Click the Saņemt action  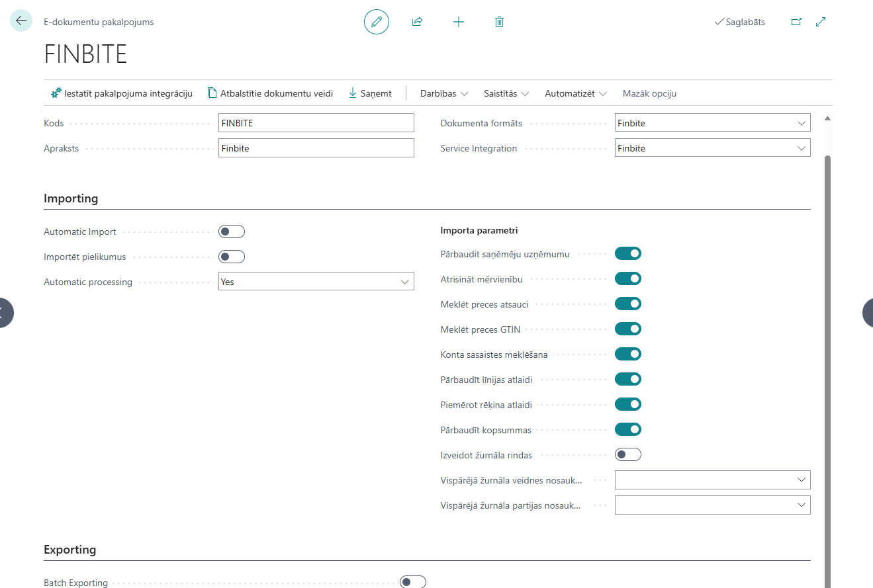tap(370, 93)
